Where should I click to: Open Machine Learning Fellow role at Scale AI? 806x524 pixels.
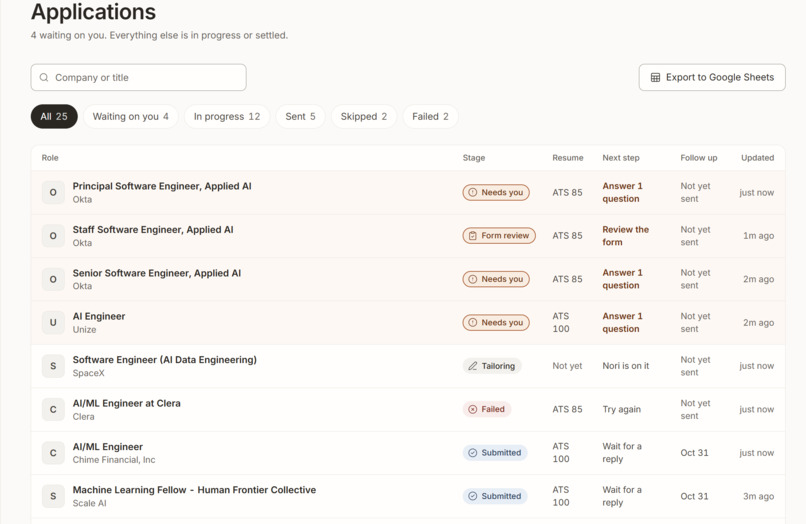(194, 490)
